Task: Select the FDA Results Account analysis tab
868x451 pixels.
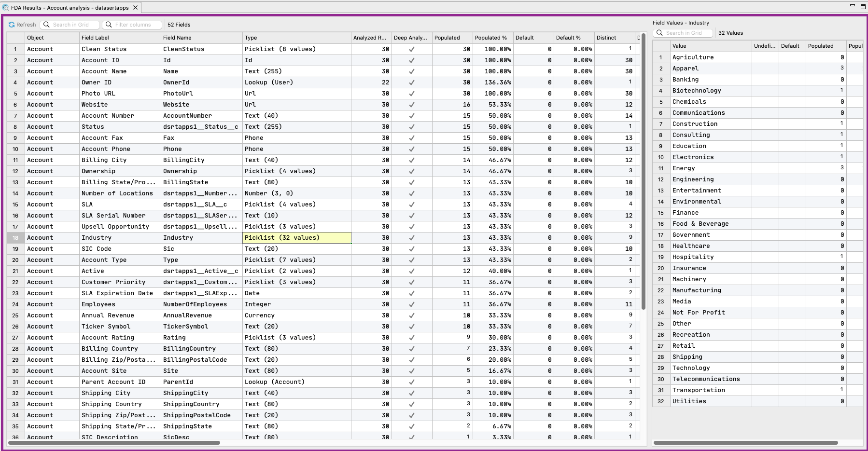Action: [70, 8]
